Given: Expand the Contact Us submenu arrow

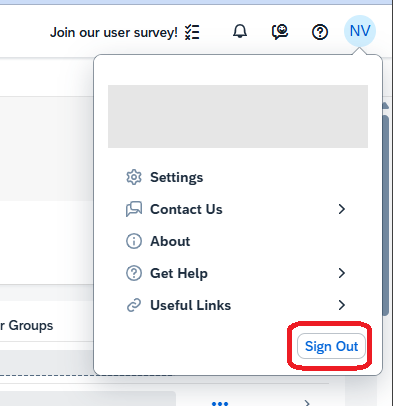Looking at the screenshot, I should 341,209.
